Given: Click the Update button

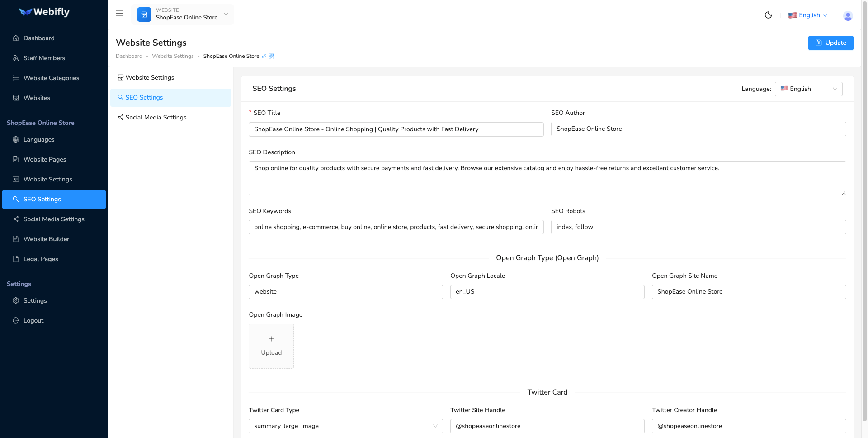Looking at the screenshot, I should pyautogui.click(x=830, y=43).
